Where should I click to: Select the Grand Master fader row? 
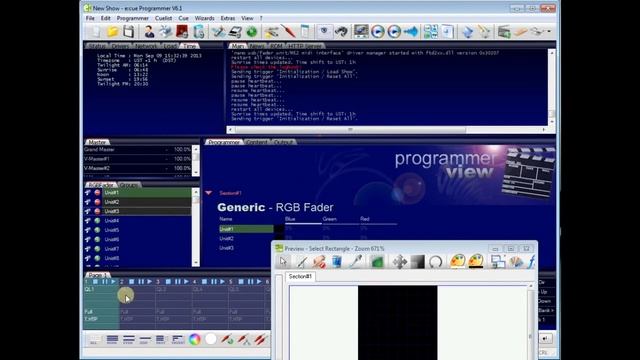[138, 149]
